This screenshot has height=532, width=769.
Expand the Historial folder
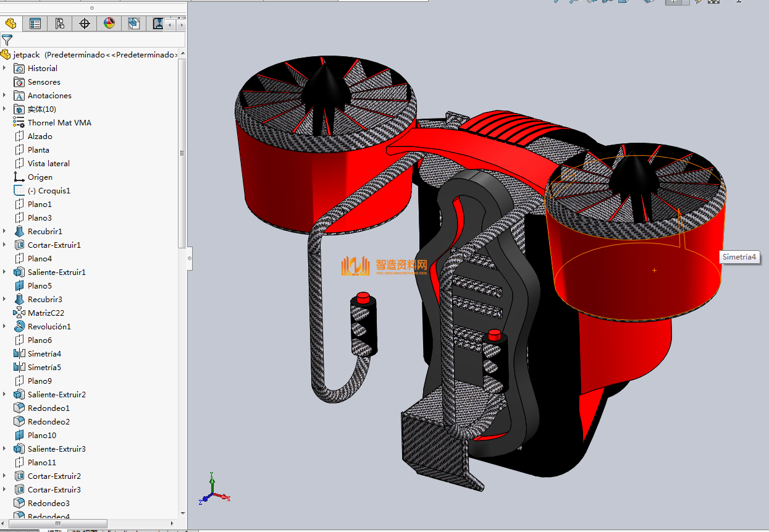point(5,68)
